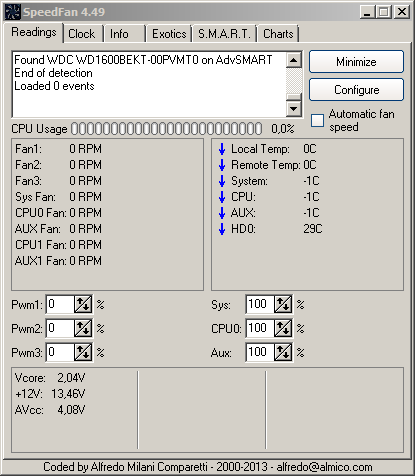Click the AUX1 Fan reading

point(58,261)
